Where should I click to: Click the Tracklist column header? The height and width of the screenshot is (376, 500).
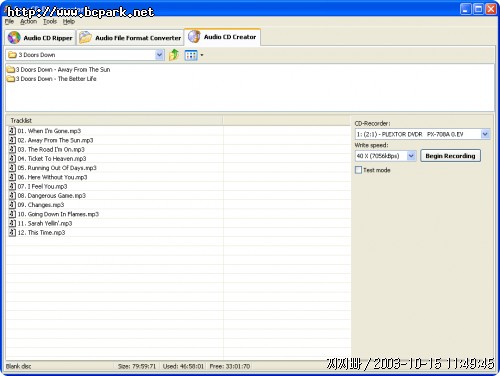[114, 120]
